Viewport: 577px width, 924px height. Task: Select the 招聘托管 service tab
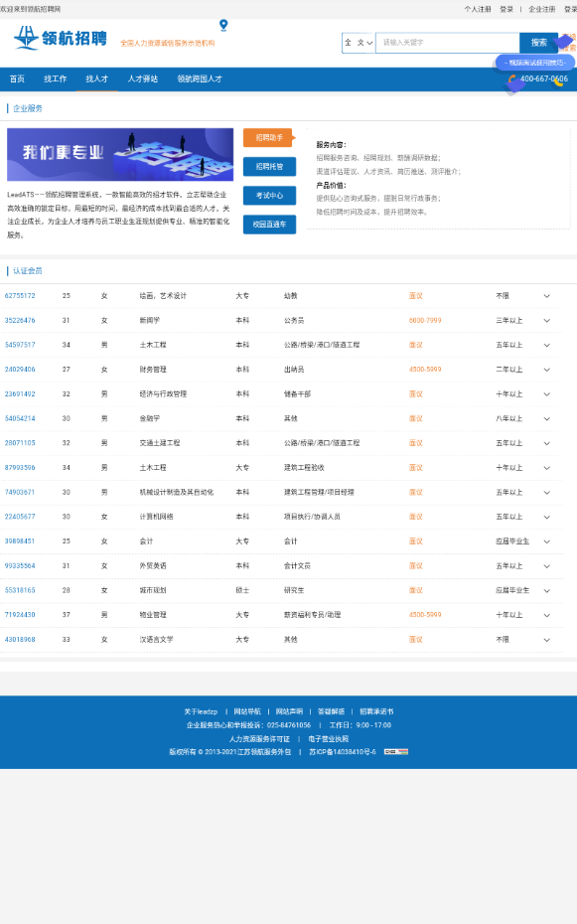tap(270, 167)
